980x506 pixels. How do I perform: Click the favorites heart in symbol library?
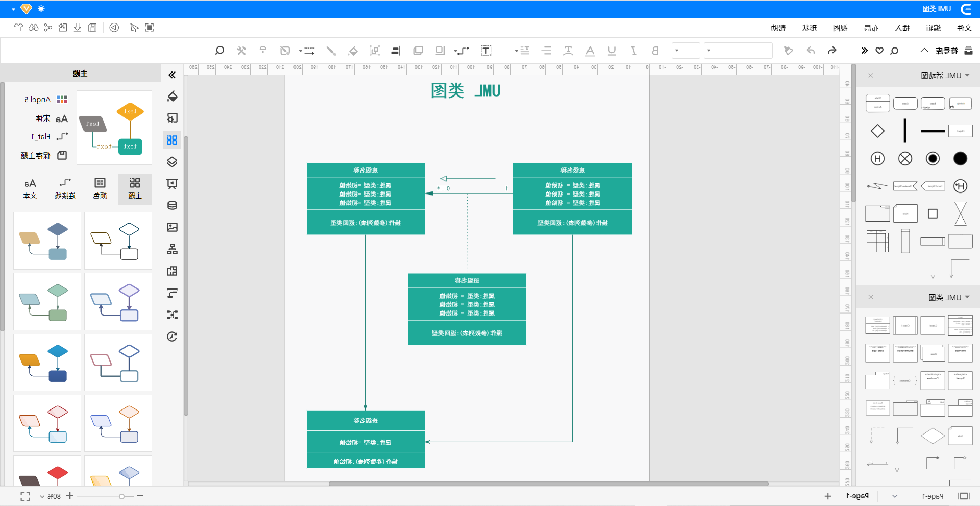pyautogui.click(x=879, y=50)
